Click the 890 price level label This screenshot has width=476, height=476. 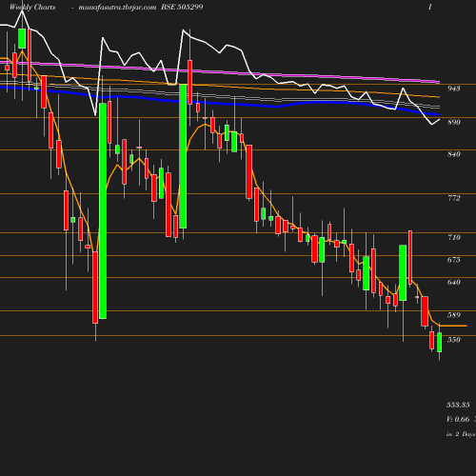point(453,122)
